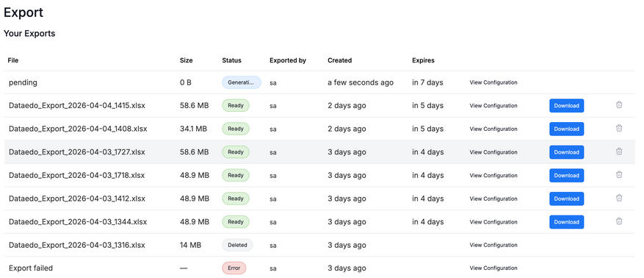Click the '34.1 MB' size cell
The width and height of the screenshot is (644, 278).
[x=193, y=129]
